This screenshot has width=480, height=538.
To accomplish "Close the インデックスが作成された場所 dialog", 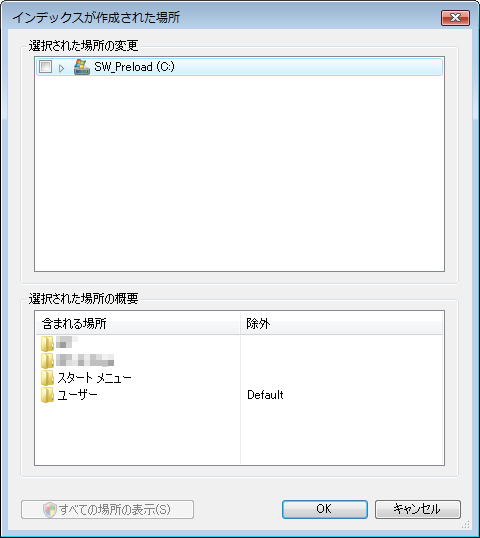I will pyautogui.click(x=455, y=18).
